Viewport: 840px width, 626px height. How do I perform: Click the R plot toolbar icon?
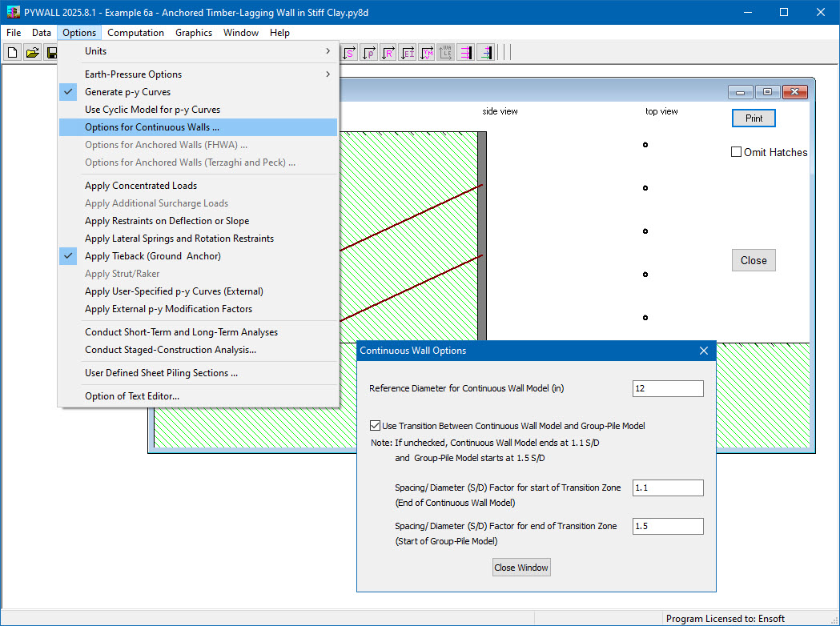[388, 53]
